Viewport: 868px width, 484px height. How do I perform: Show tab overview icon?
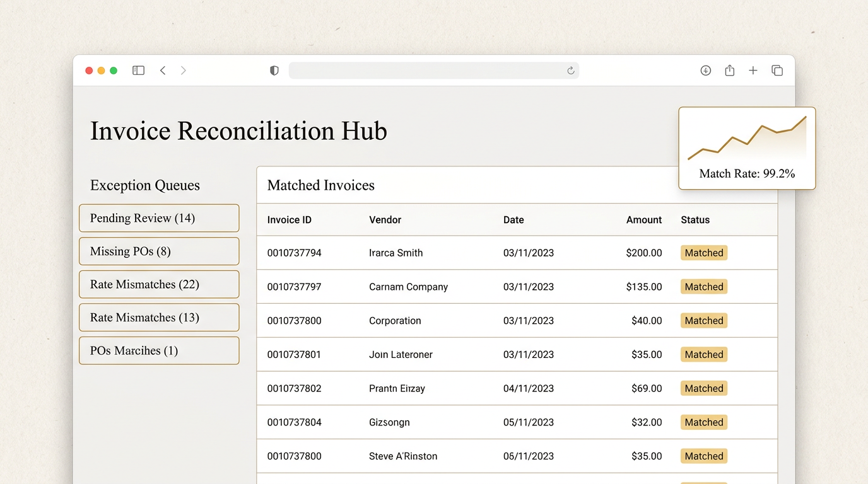coord(777,71)
